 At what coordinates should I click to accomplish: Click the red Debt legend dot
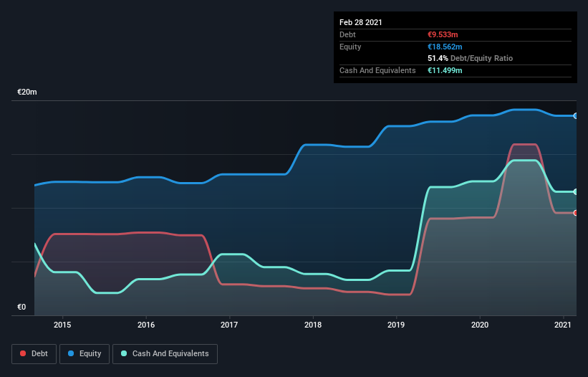click(23, 353)
